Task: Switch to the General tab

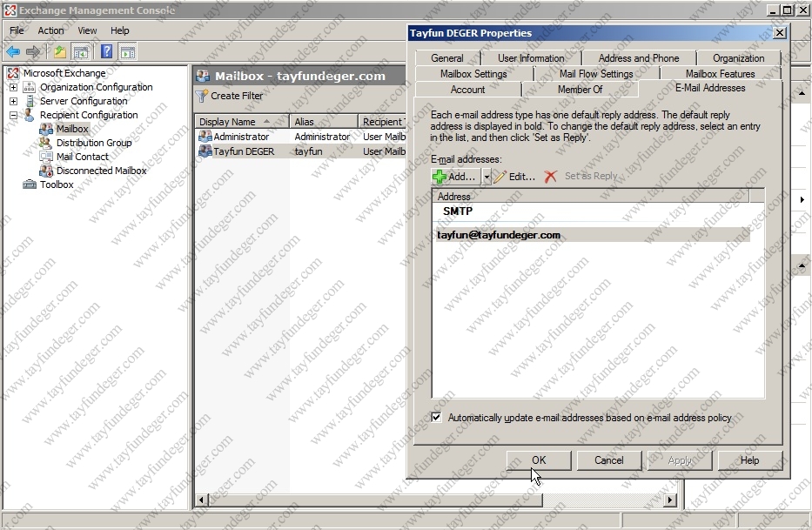Action: pos(447,58)
